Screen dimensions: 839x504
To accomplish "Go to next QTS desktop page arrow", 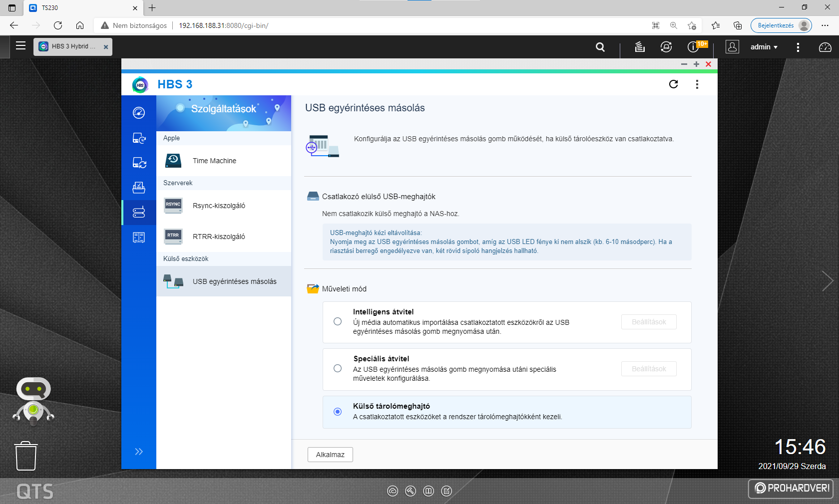I will tap(828, 281).
